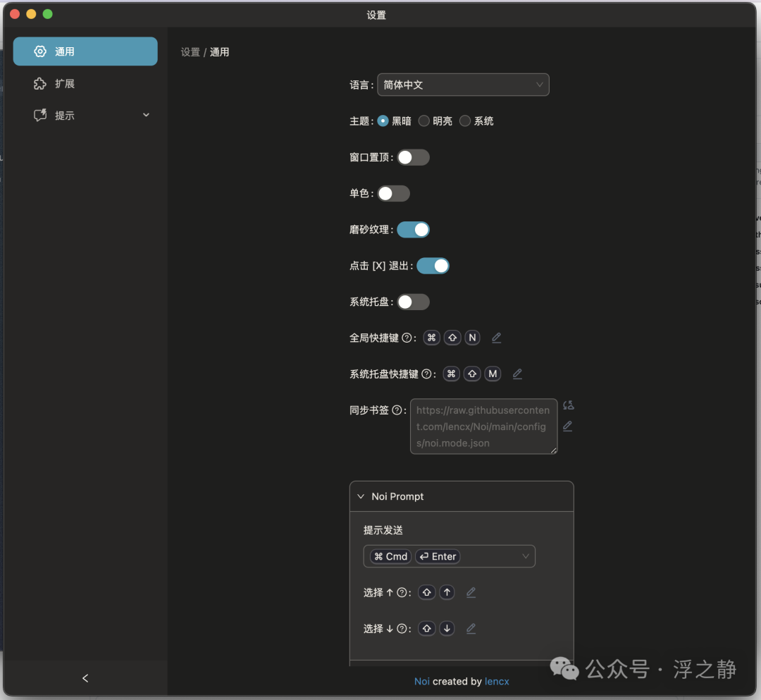Click the N key badge in 全局快捷键
The width and height of the screenshot is (761, 700).
click(472, 338)
